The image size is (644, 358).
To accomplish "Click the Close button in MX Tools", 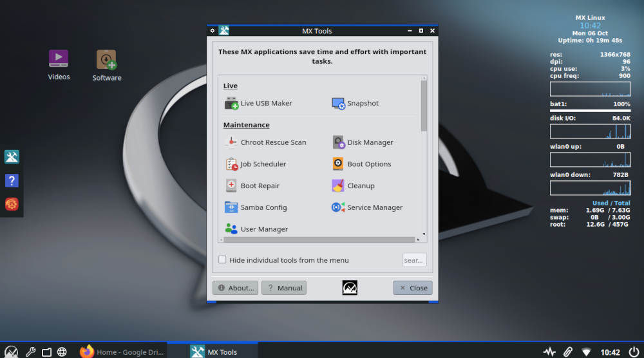I will pos(413,288).
